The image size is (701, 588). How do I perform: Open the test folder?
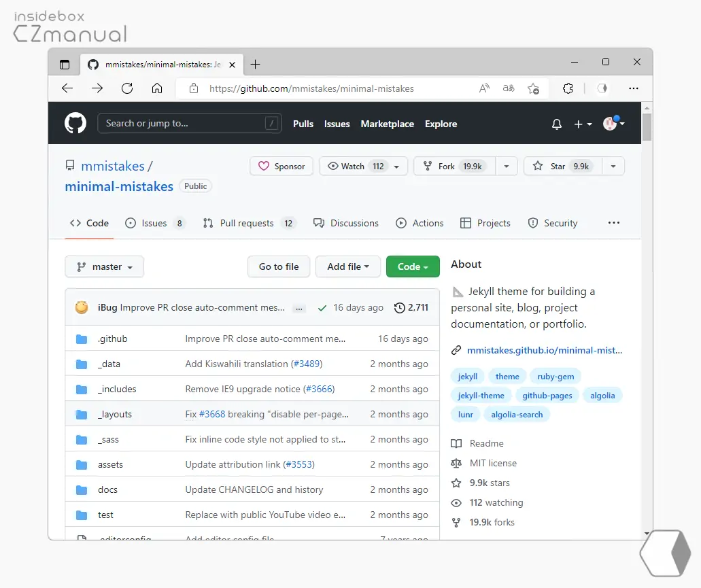coord(105,515)
